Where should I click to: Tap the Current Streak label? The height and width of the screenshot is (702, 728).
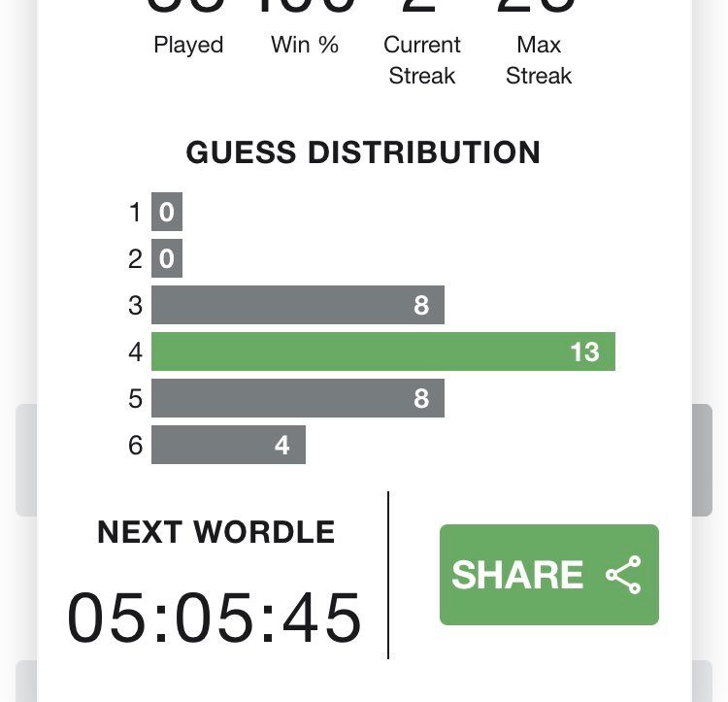(x=422, y=60)
